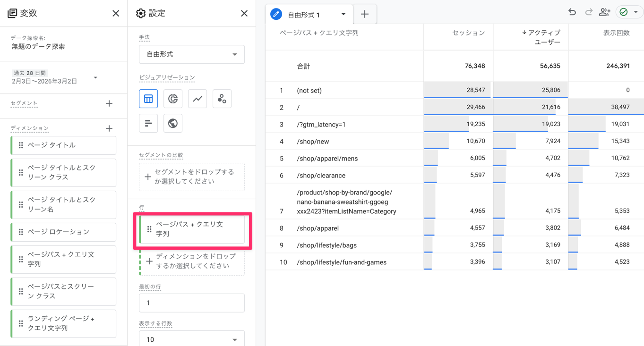Image resolution: width=644 pixels, height=346 pixels.
Task: Select the geo map visualization
Action: 173,123
